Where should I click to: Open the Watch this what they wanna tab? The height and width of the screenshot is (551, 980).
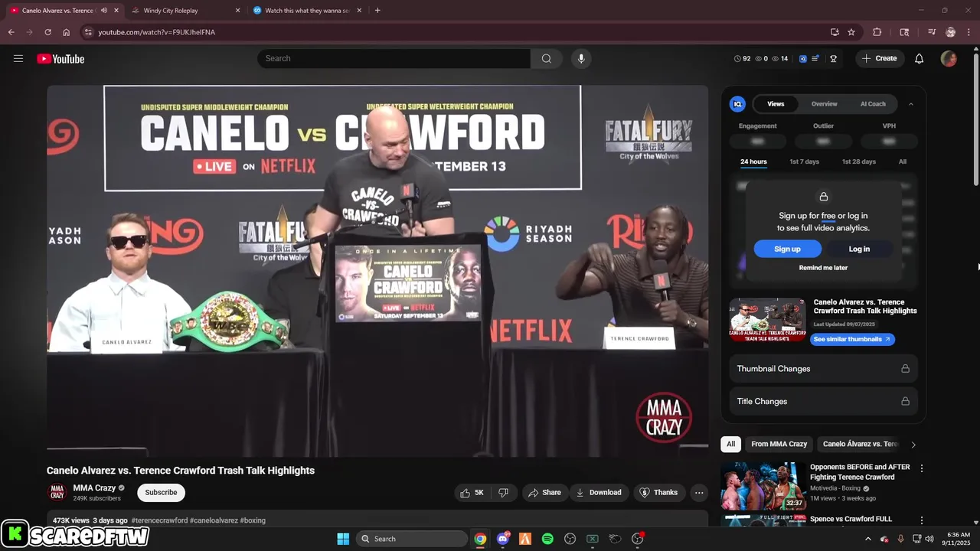[307, 11]
